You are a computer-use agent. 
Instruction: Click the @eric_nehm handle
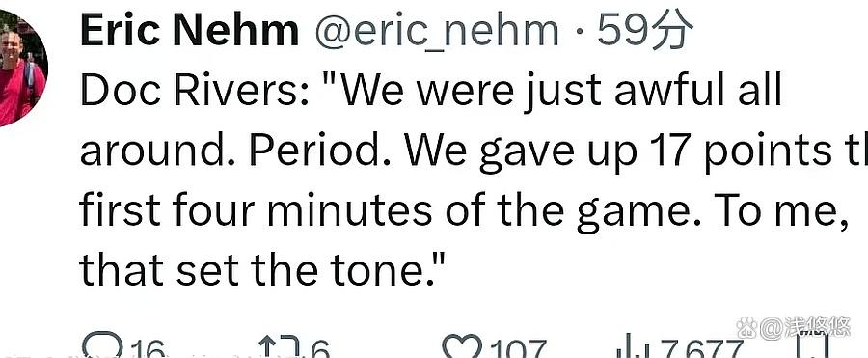(437, 32)
